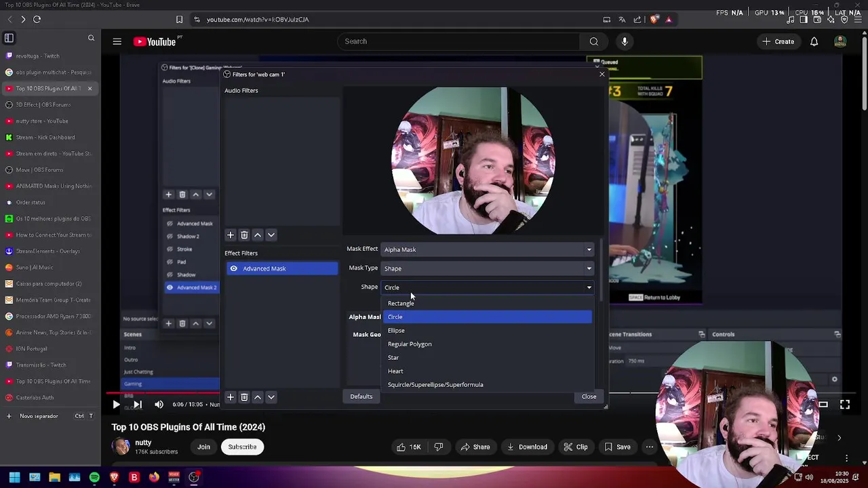
Task: Open a new tab with Novo separador
Action: pos(49,416)
